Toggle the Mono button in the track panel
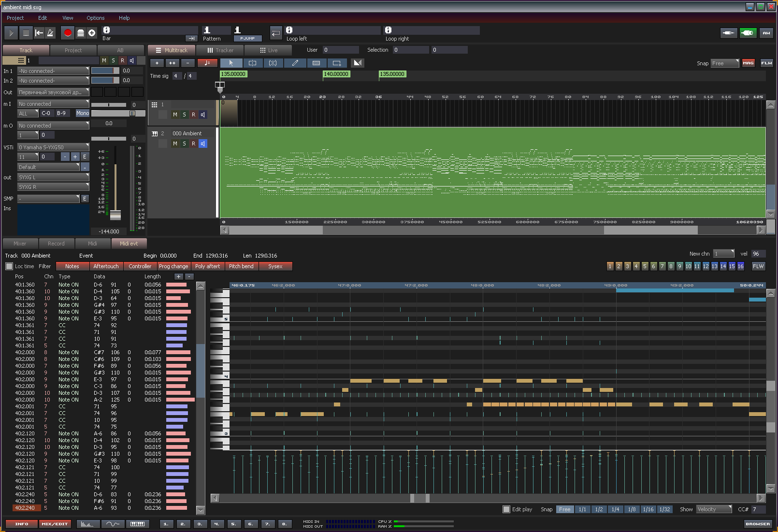 (x=83, y=113)
